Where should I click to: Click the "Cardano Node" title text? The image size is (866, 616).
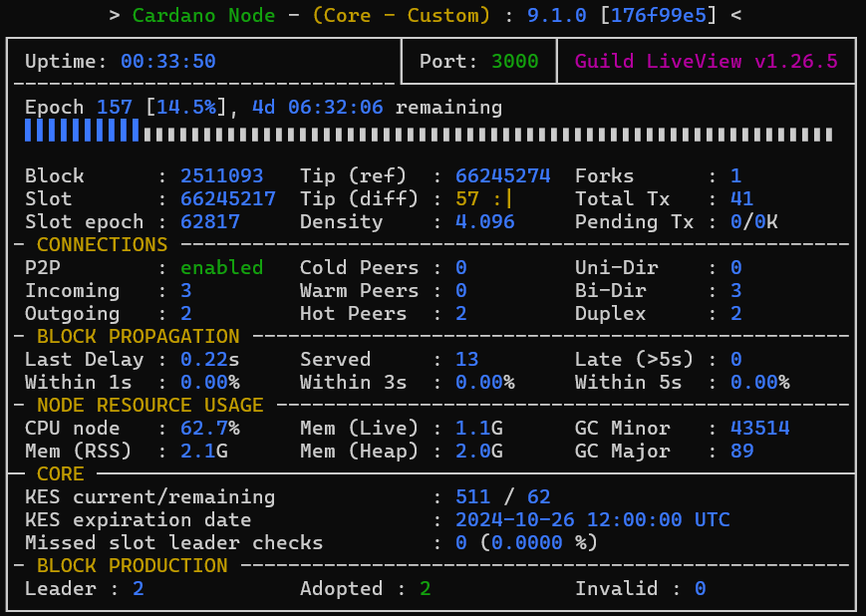(x=204, y=16)
